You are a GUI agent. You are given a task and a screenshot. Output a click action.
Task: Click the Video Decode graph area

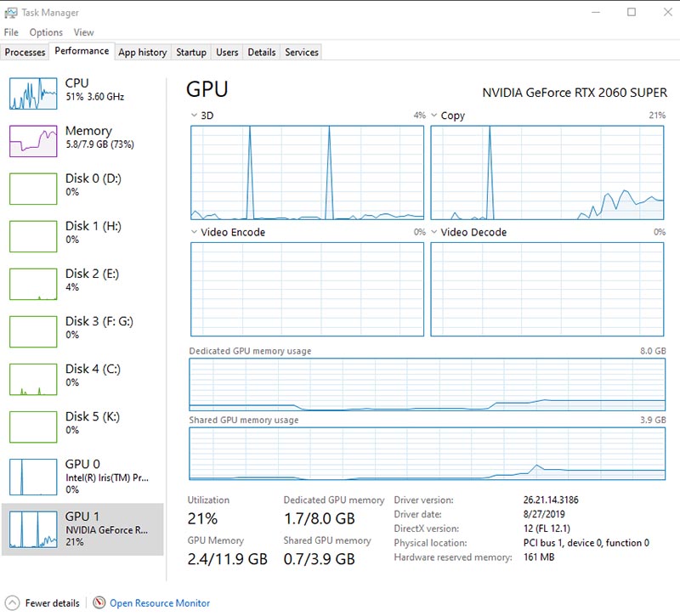(547, 289)
